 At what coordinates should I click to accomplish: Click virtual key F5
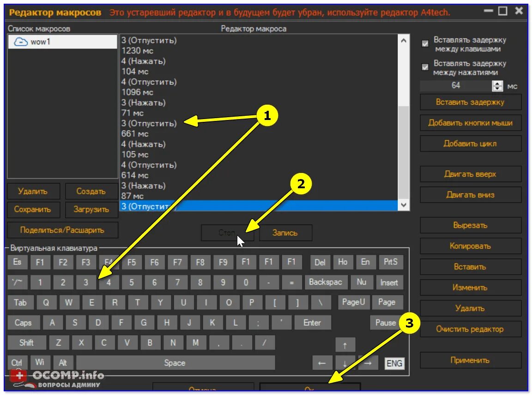pyautogui.click(x=131, y=262)
